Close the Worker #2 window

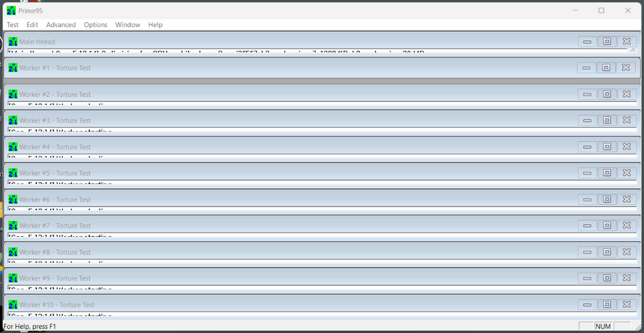pyautogui.click(x=627, y=94)
